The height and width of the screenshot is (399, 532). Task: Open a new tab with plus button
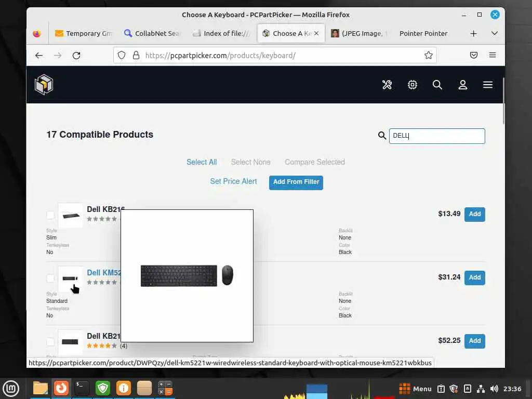pyautogui.click(x=474, y=34)
